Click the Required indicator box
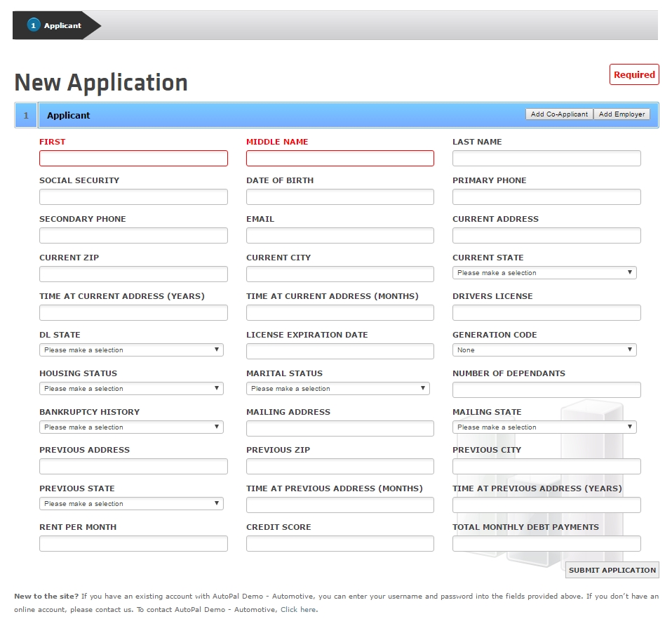The image size is (672, 619). pos(634,74)
